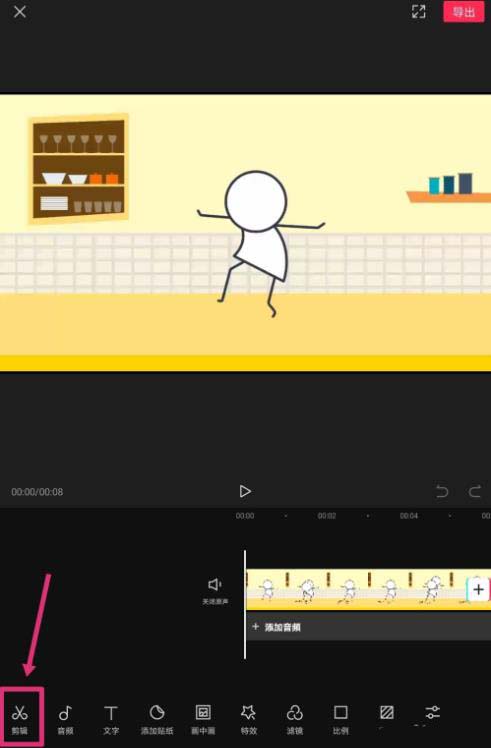Close the editor with the X icon
The height and width of the screenshot is (748, 491).
pos(20,12)
